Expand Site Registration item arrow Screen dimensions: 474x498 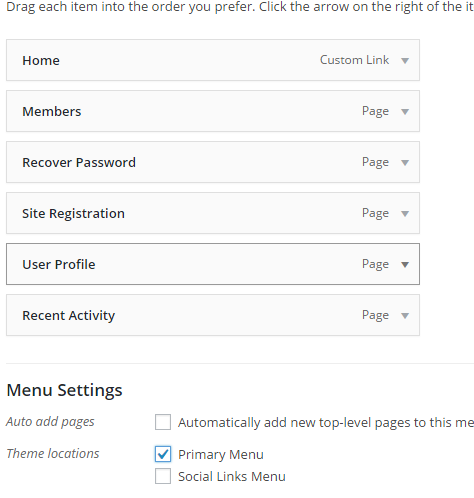[405, 214]
